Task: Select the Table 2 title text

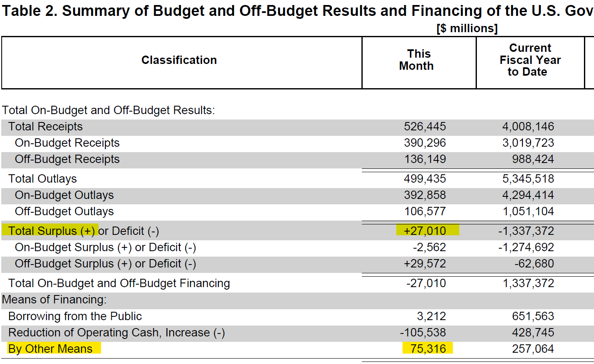Action: point(298,11)
